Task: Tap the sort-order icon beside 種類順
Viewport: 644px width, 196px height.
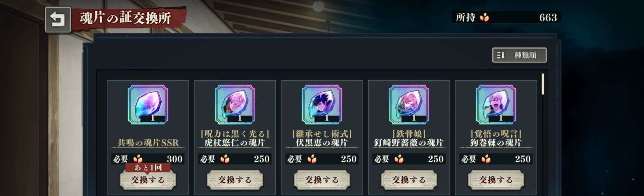Action: (501, 55)
